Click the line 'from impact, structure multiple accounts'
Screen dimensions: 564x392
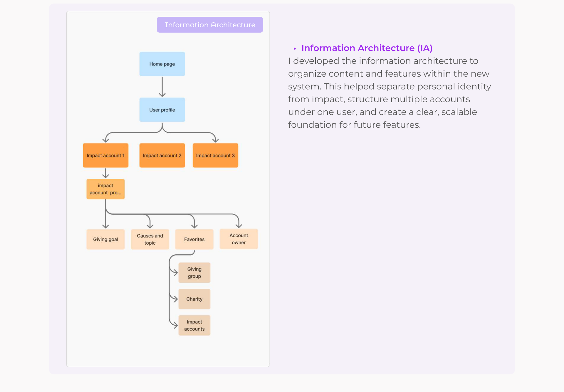pos(379,99)
